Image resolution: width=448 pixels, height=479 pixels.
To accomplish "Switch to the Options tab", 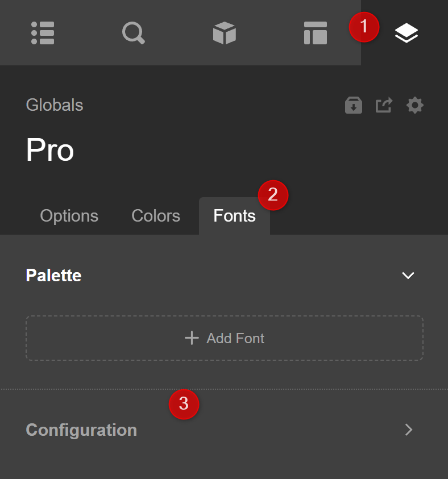I will coord(69,216).
